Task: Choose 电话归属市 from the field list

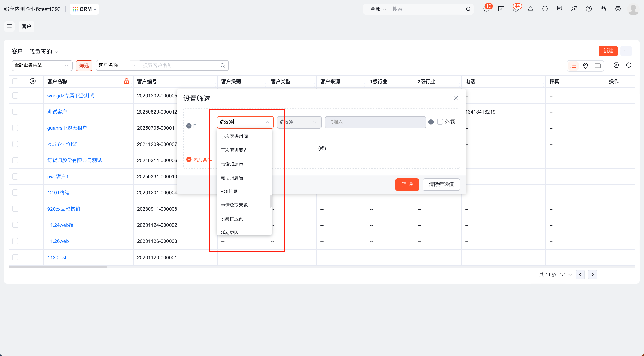Action: (x=232, y=164)
